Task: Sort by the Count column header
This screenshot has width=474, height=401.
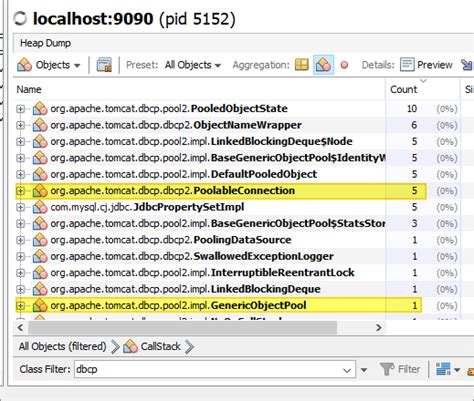Action: pos(404,89)
